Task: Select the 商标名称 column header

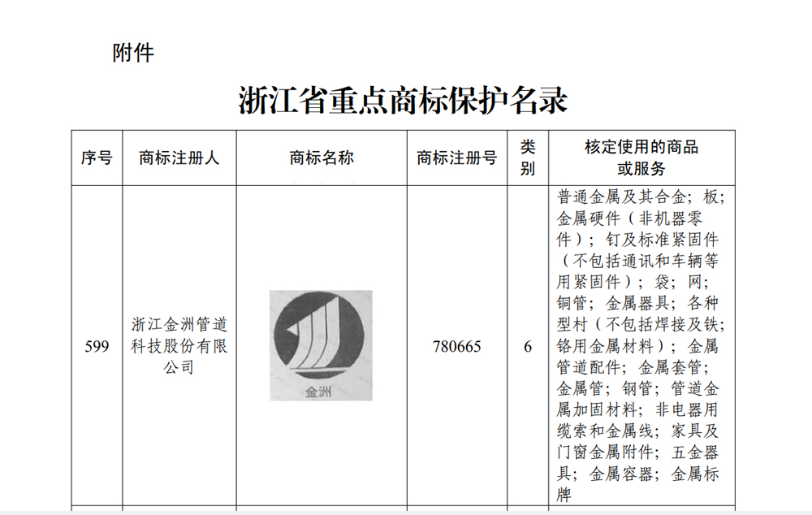Action: tap(322, 158)
